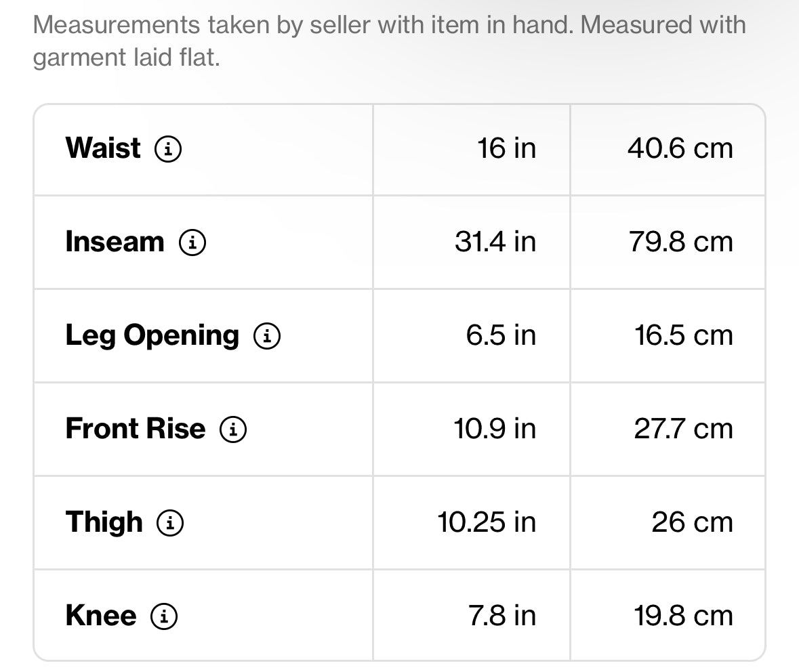Click the 10.9 in front rise value
This screenshot has width=799, height=672.
494,429
